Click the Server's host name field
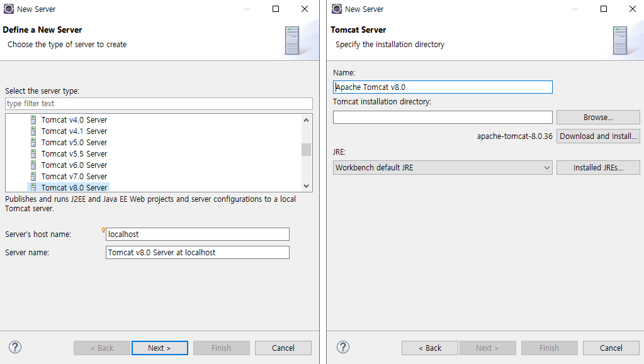The width and height of the screenshot is (644, 364). 198,234
